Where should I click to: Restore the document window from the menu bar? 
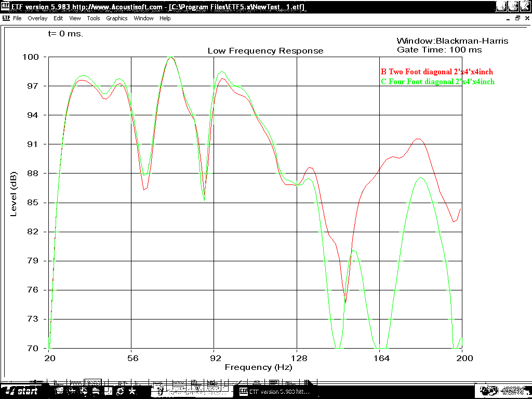(517, 18)
